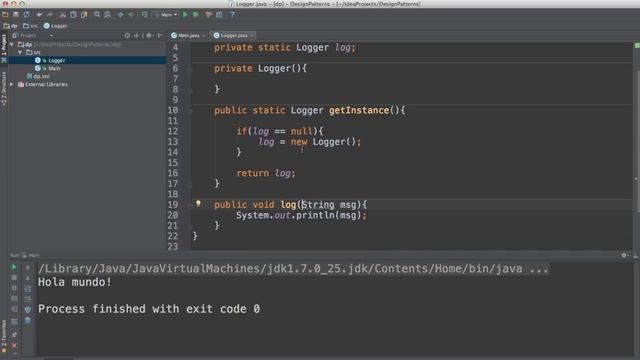Viewport: 640px width, 360px height.
Task: Clear console output with trash icon
Action: 28,320
